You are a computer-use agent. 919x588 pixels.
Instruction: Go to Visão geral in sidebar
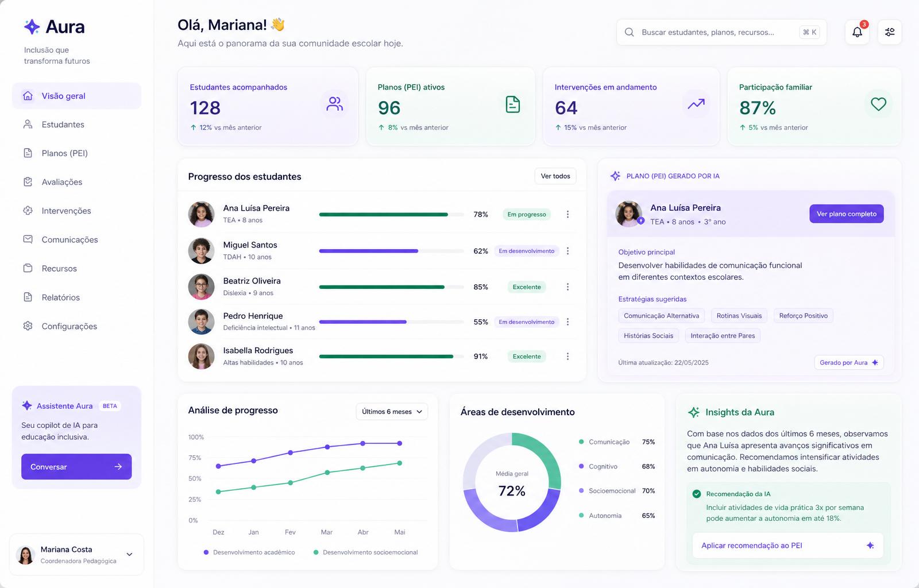(76, 96)
